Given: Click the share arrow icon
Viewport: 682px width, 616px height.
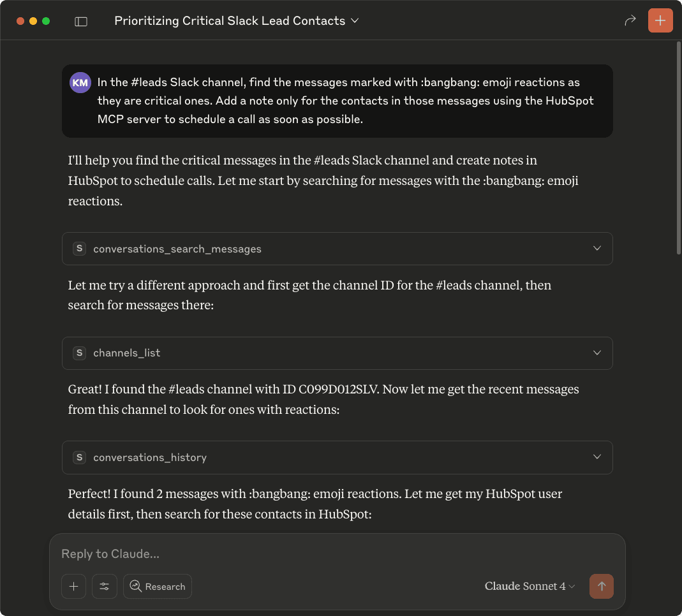Looking at the screenshot, I should (x=630, y=20).
